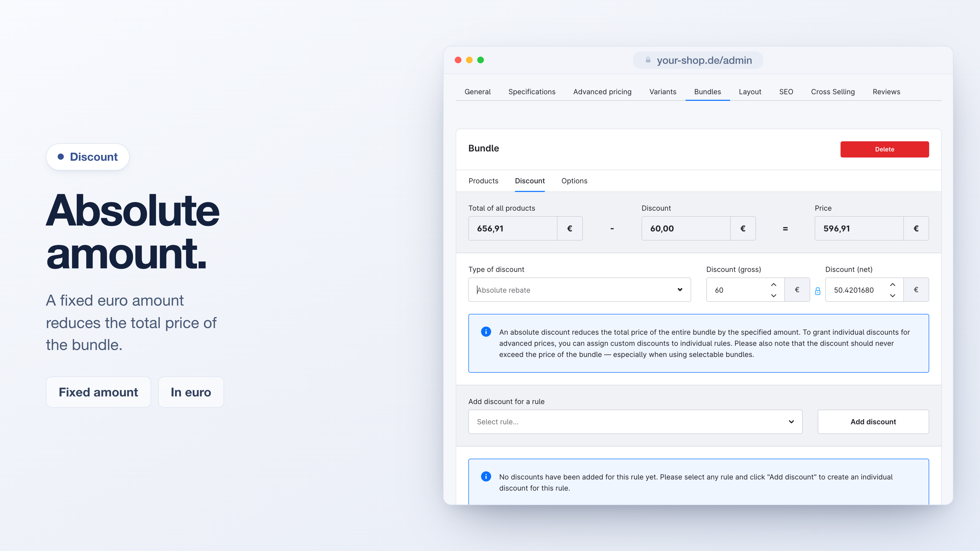The height and width of the screenshot is (551, 980).
Task: Go to the Advanced pricing tab
Action: click(602, 92)
